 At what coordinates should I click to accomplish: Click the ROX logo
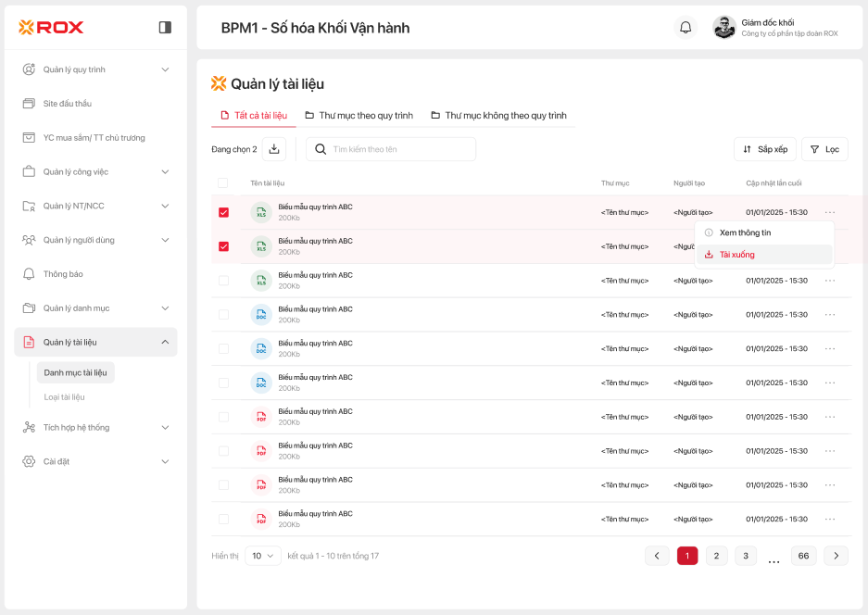coord(51,28)
